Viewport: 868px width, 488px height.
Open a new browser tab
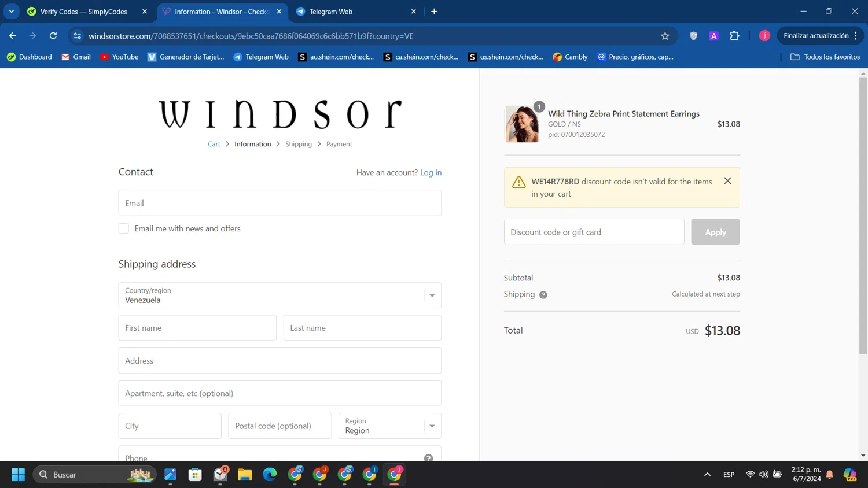coord(434,12)
